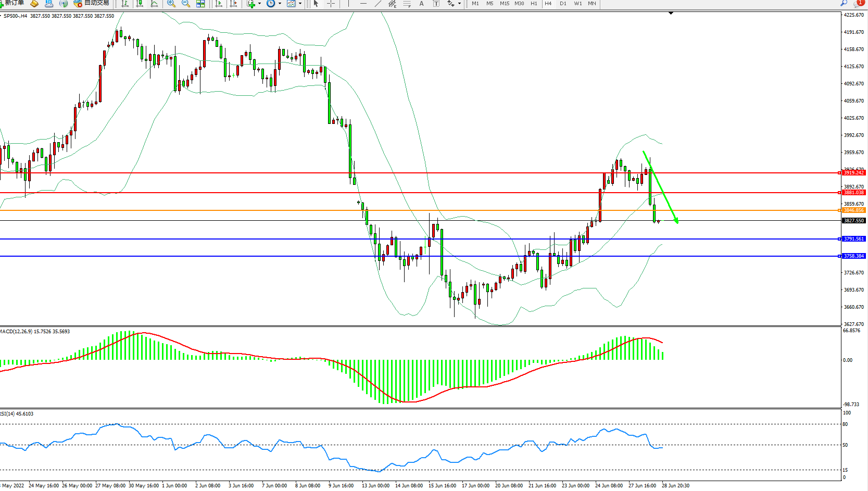868x491 pixels.
Task: Zoom out of the chart
Action: point(185,4)
